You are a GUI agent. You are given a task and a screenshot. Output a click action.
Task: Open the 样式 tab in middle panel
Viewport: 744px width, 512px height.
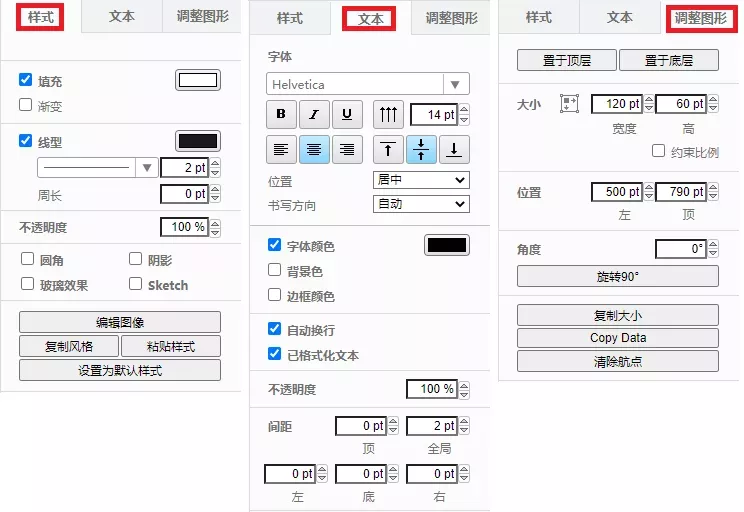click(x=289, y=18)
